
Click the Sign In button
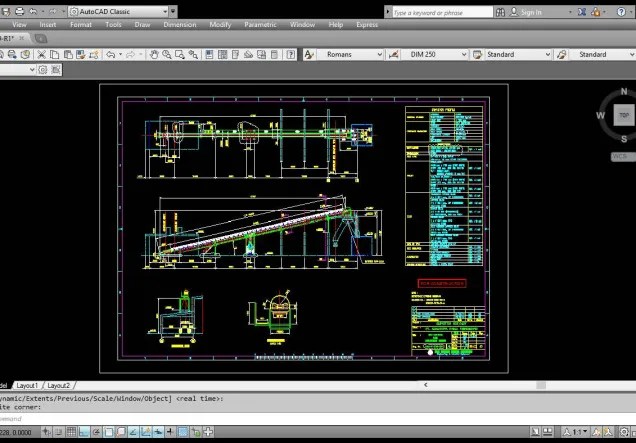tap(526, 12)
